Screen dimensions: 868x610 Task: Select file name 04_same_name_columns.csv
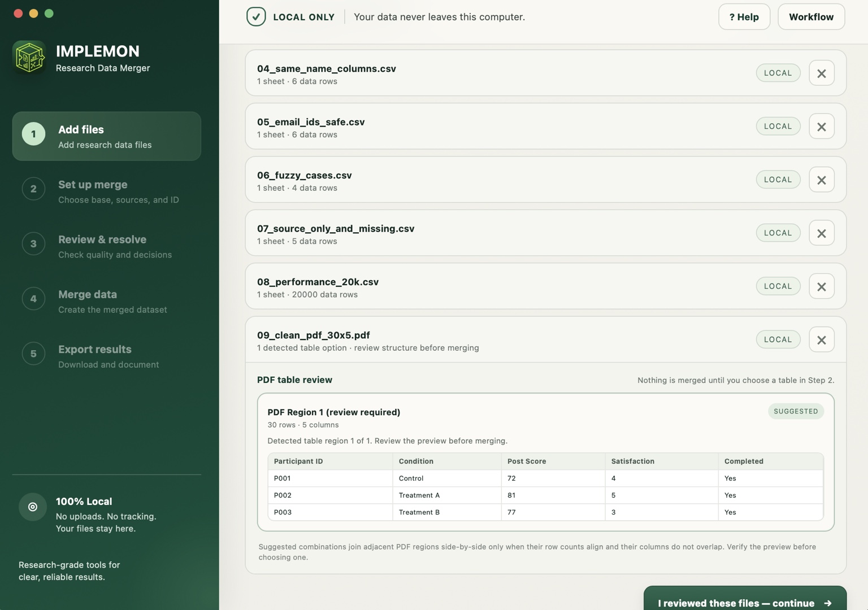(x=327, y=68)
